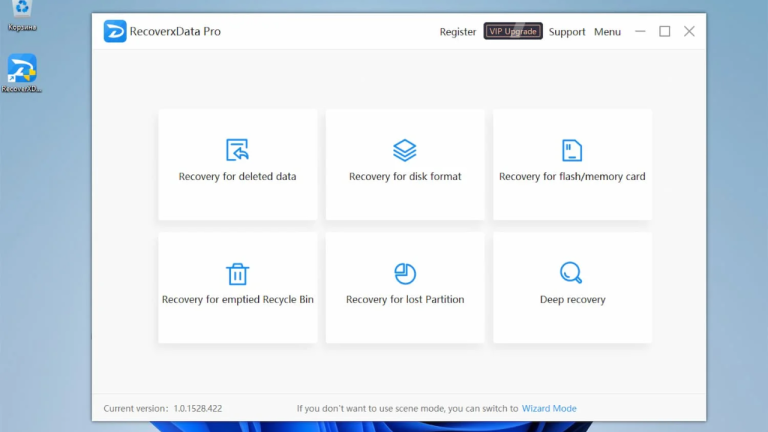Switch to Wizard Mode link

tap(549, 408)
